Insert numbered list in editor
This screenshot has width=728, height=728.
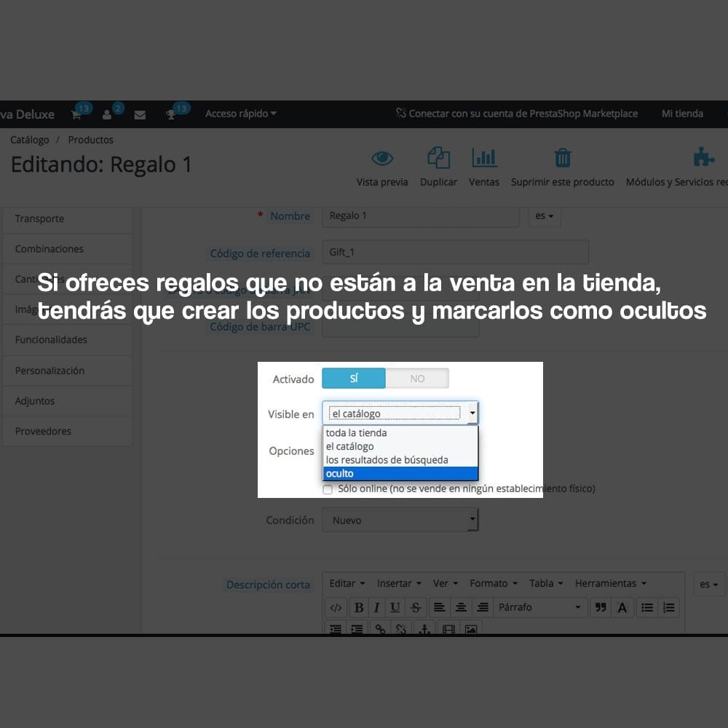tap(669, 607)
